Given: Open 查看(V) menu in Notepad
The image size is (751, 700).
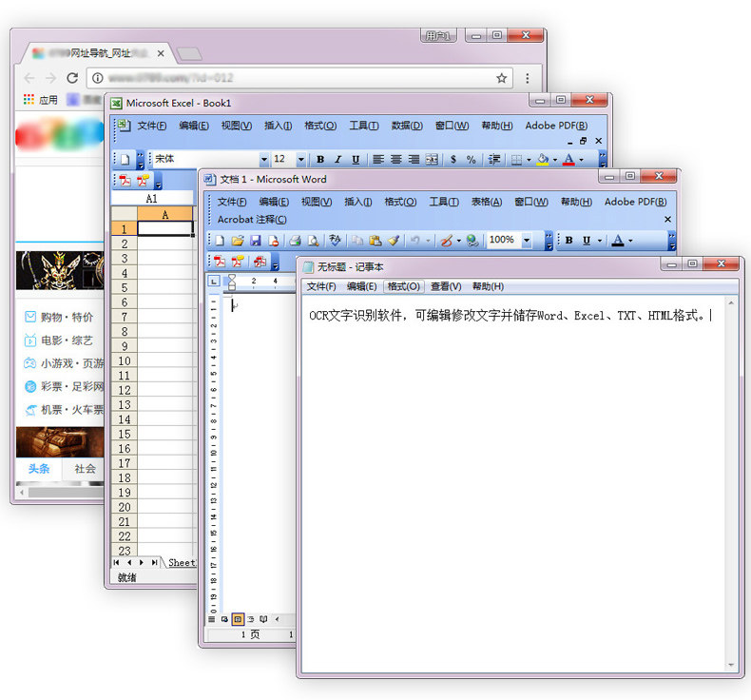Looking at the screenshot, I should tap(446, 286).
